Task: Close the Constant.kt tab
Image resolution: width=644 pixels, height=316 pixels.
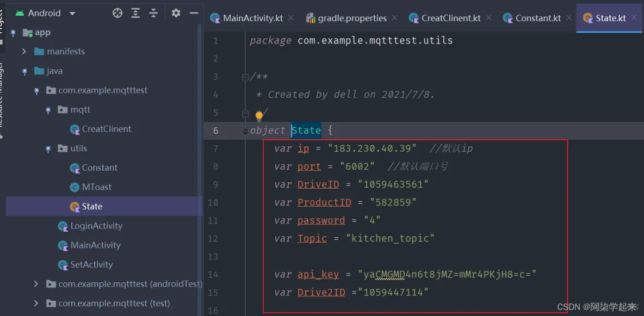Action: pyautogui.click(x=569, y=18)
